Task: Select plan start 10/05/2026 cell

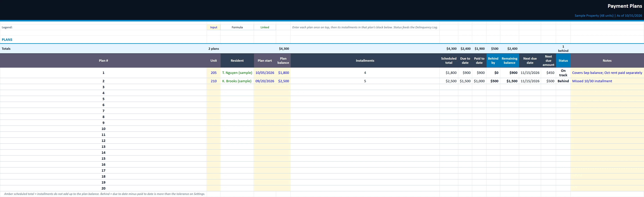Action: [265, 73]
